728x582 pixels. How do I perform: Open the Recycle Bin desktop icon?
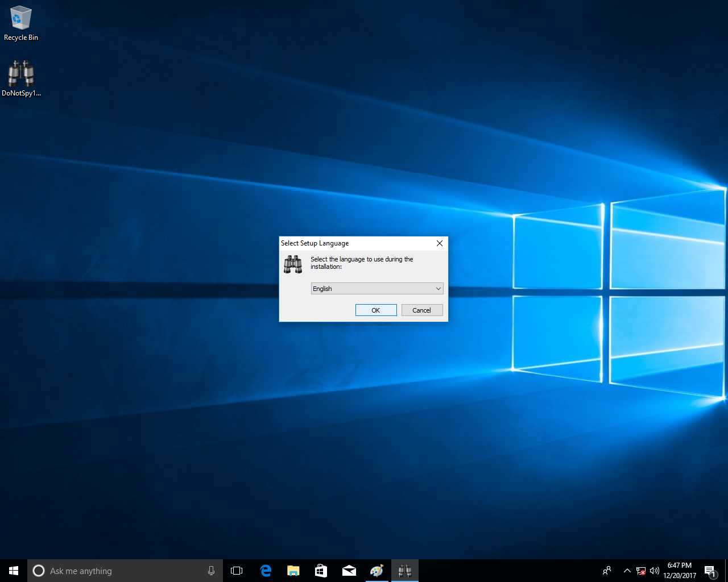[x=20, y=23]
